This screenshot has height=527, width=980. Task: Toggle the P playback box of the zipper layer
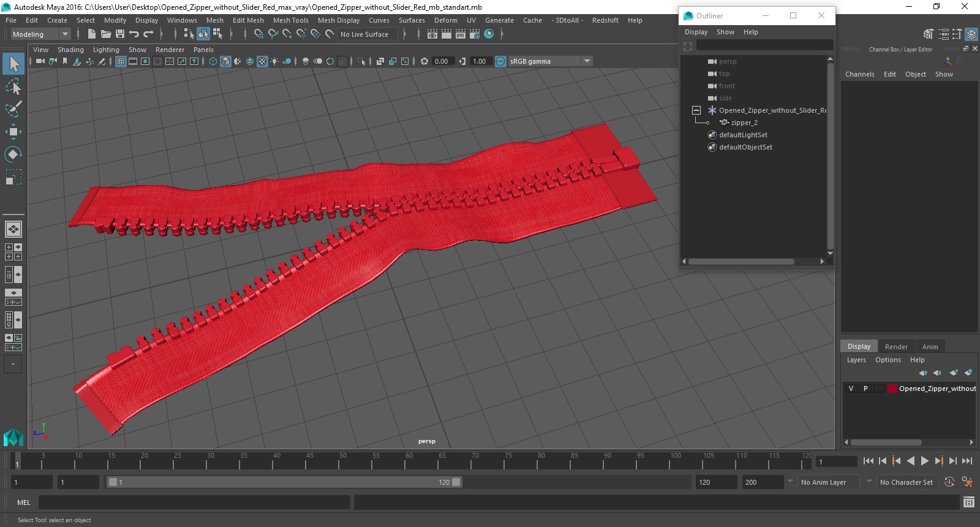865,389
